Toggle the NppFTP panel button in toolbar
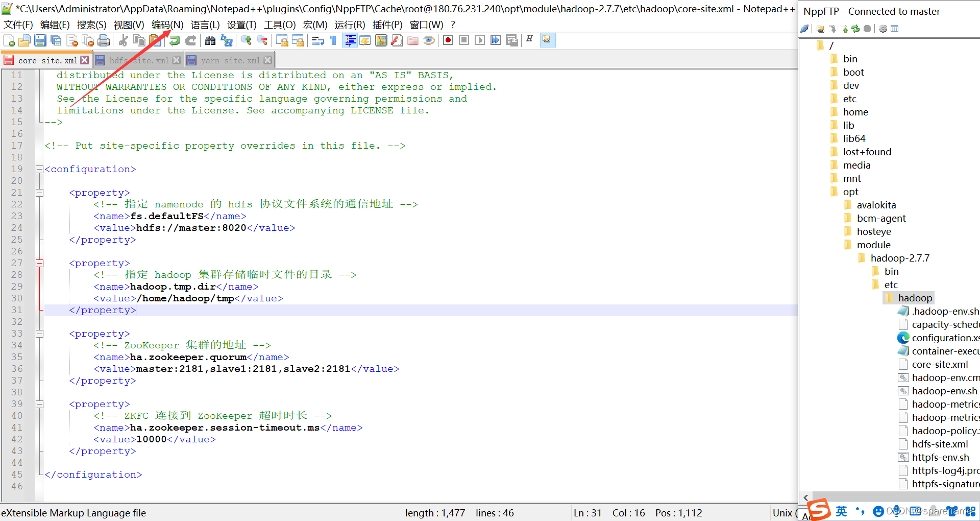The image size is (980, 521). pyautogui.click(x=547, y=40)
